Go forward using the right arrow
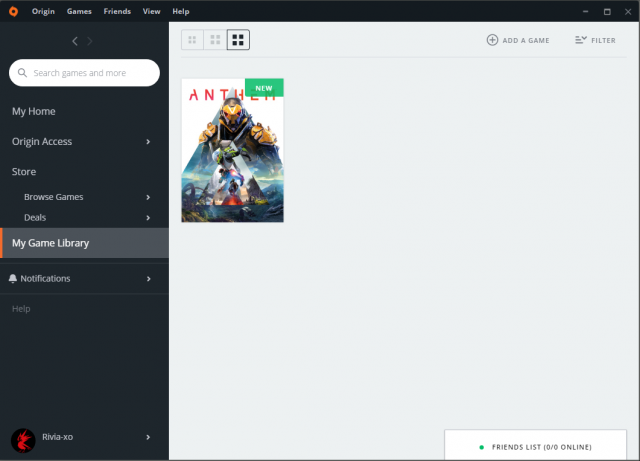 pos(90,41)
